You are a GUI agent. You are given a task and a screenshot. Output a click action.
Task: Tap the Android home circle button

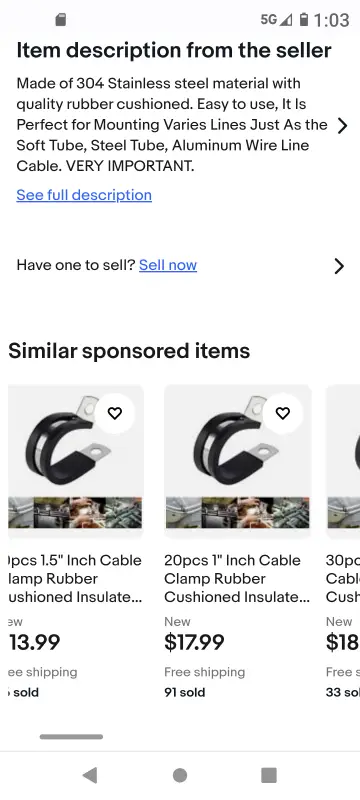pos(179,775)
